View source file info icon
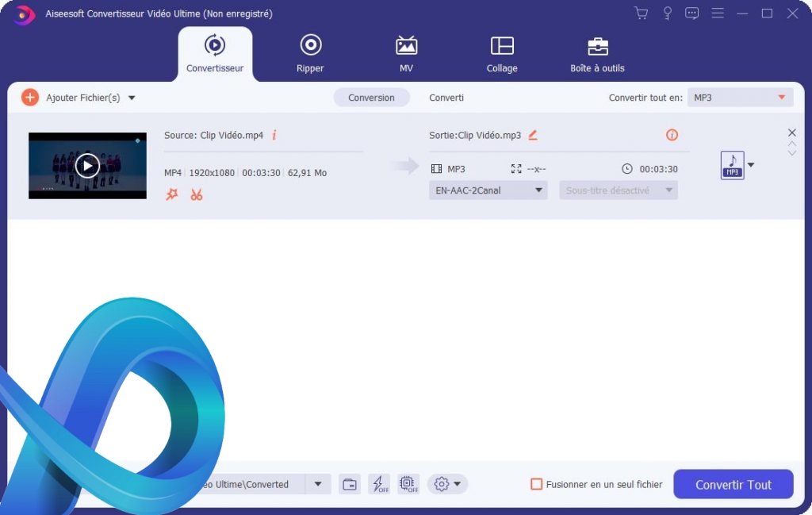Image resolution: width=812 pixels, height=515 pixels. (x=274, y=135)
